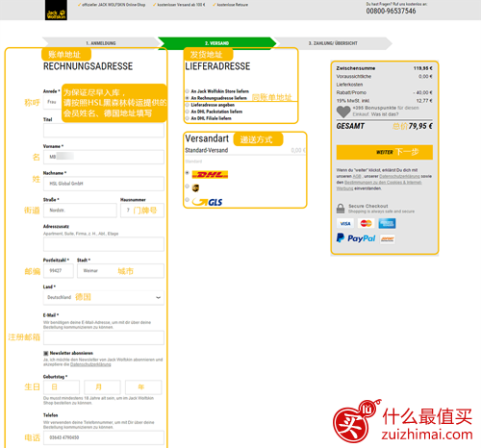Click the Stadt input field
The height and width of the screenshot is (448, 481).
[x=120, y=271]
